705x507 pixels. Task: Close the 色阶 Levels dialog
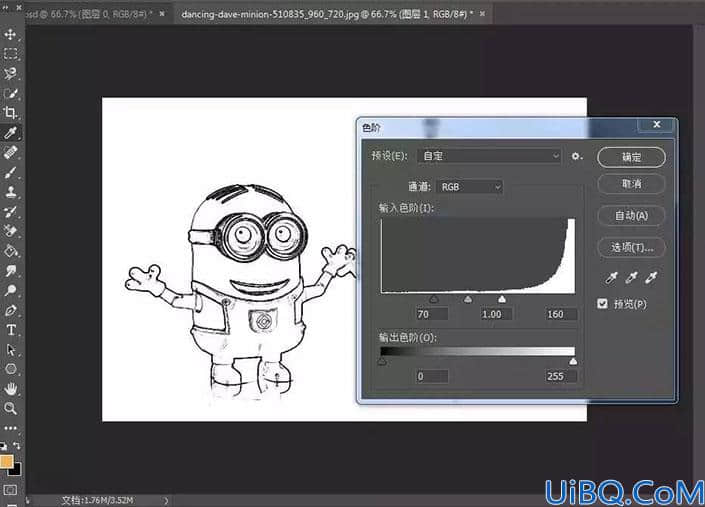pyautogui.click(x=656, y=125)
